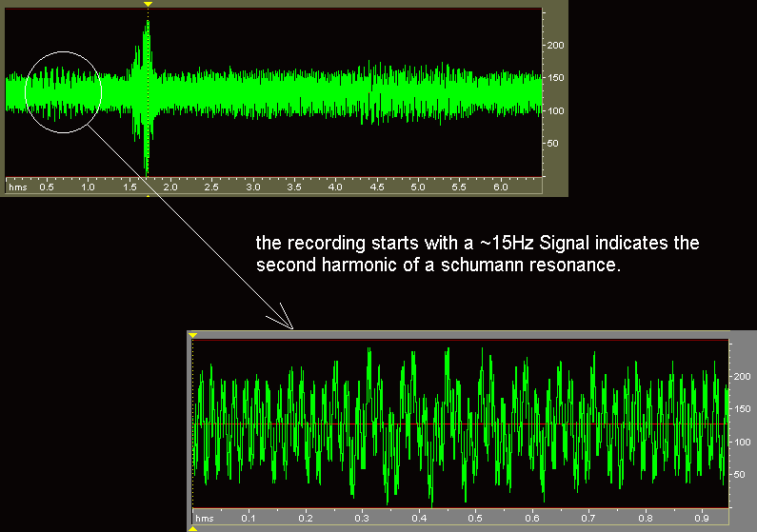This screenshot has height=532, width=757.
Task: Click the yellow playhead marker above the top waveform
Action: (x=147, y=5)
